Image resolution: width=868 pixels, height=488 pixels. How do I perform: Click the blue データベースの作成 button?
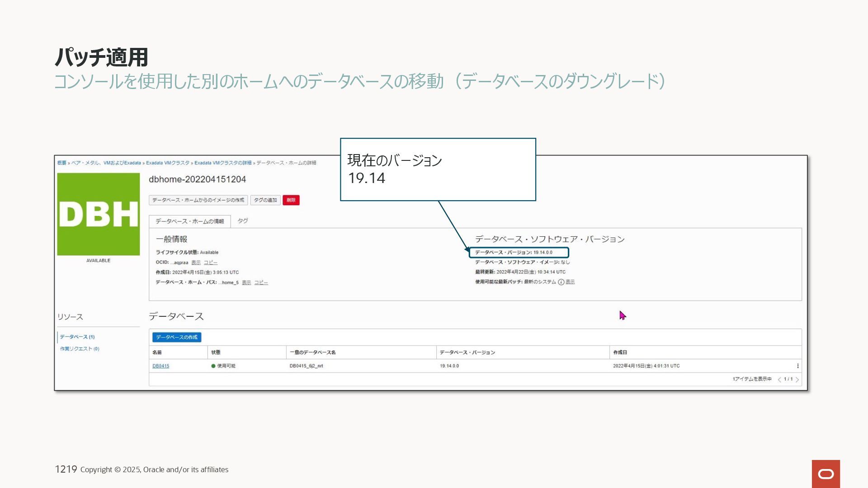coord(177,338)
